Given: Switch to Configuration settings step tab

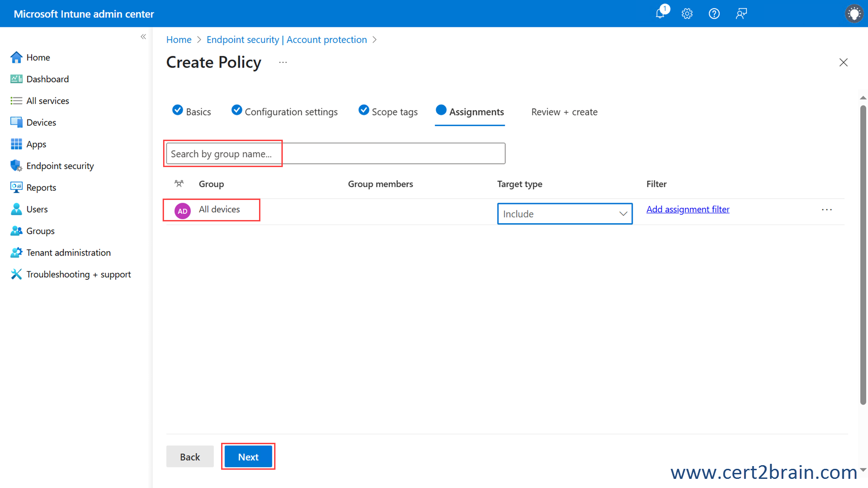Looking at the screenshot, I should 284,111.
